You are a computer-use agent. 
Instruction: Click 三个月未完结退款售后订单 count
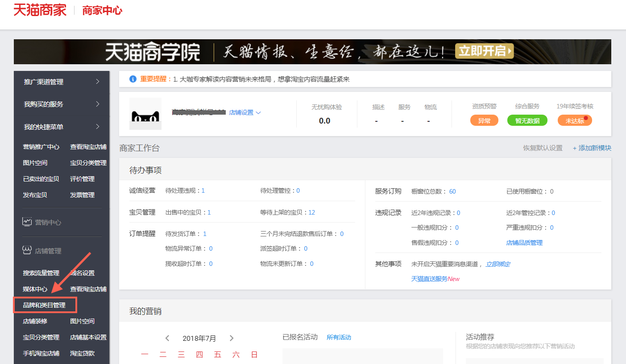pyautogui.click(x=342, y=234)
